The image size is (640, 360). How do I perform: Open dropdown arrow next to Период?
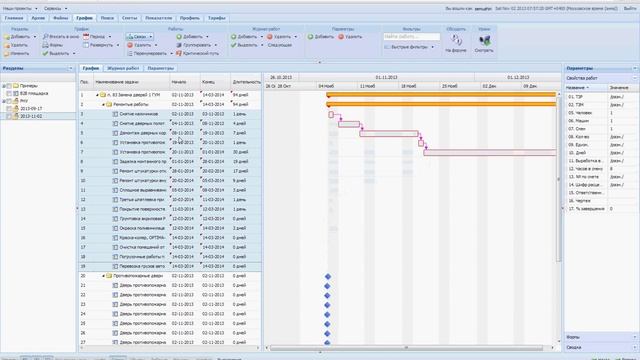point(110,37)
